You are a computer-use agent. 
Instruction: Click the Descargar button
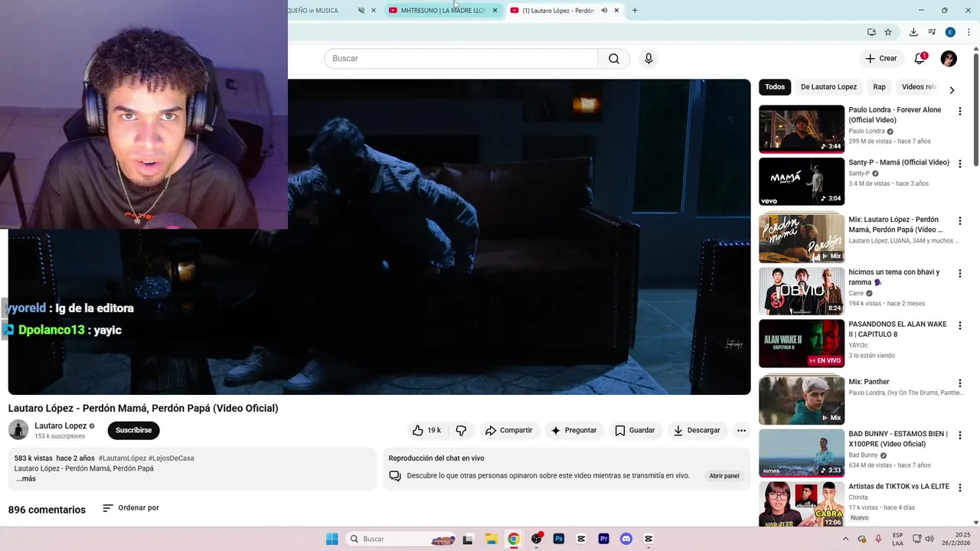[x=697, y=431]
